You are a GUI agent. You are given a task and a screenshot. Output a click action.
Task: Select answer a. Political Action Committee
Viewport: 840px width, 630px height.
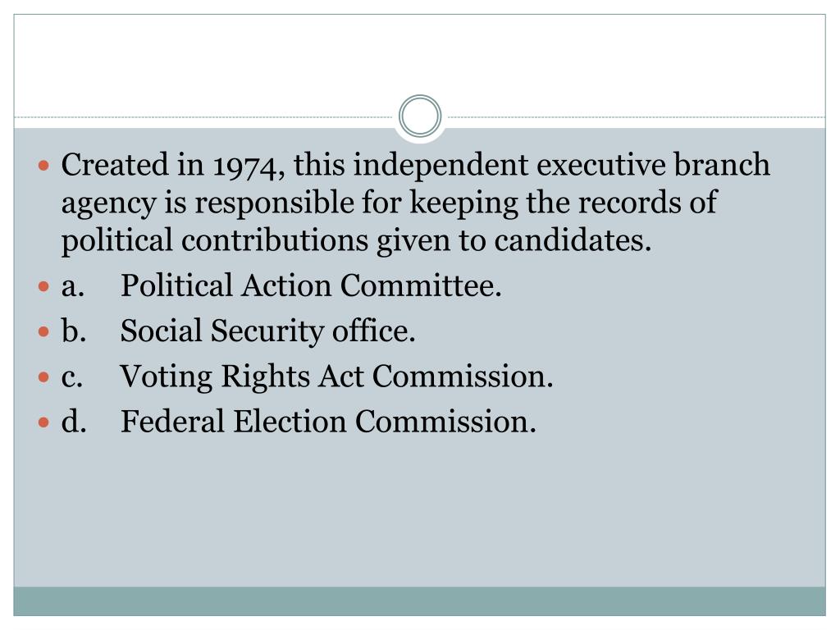(x=281, y=285)
